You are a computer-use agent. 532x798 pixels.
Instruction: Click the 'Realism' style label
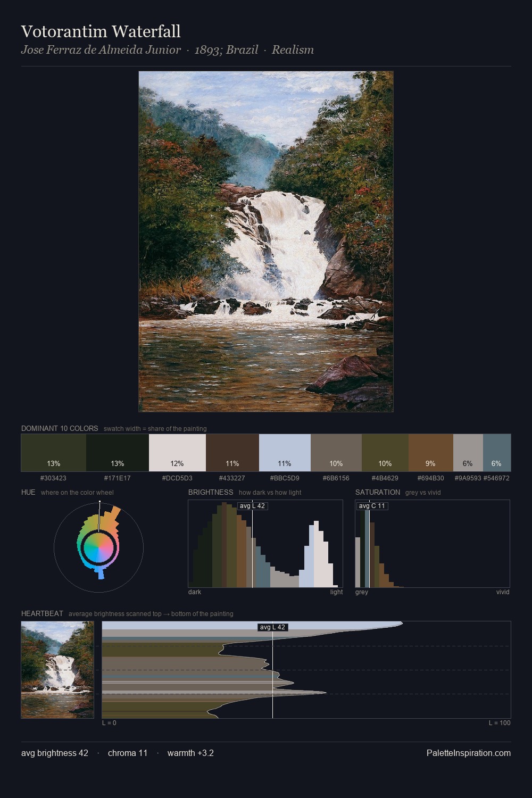(293, 50)
